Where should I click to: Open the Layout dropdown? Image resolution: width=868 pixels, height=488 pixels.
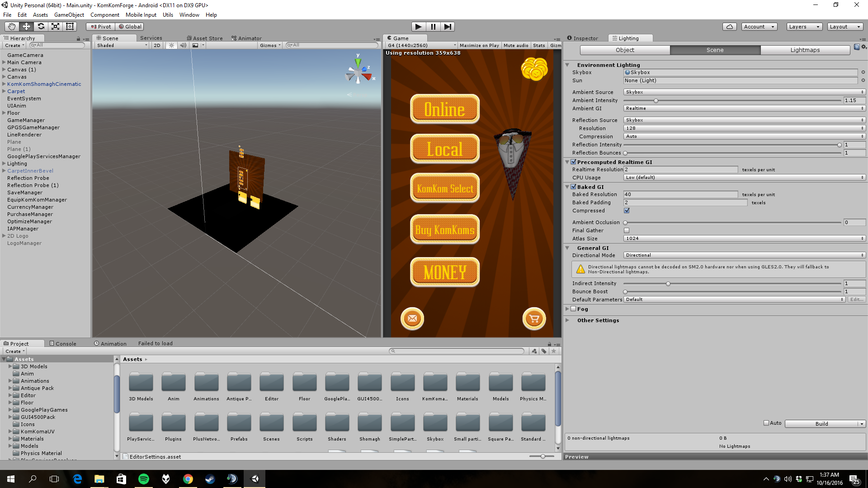point(844,27)
